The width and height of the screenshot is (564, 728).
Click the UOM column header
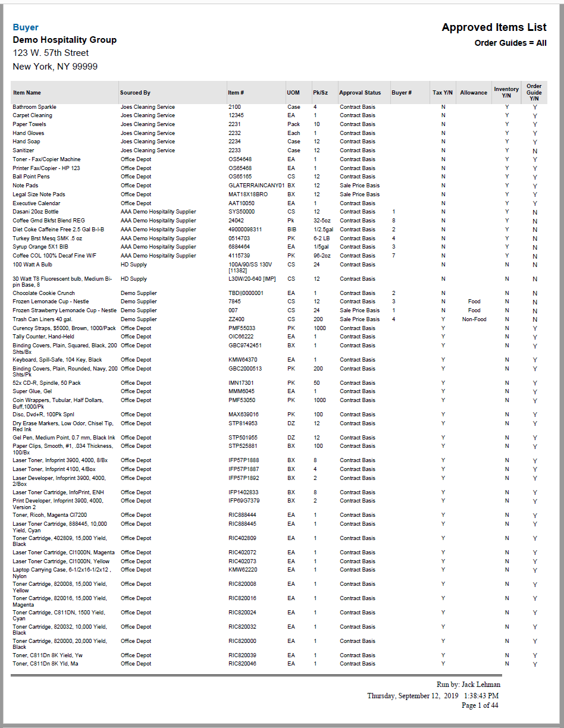pos(293,93)
